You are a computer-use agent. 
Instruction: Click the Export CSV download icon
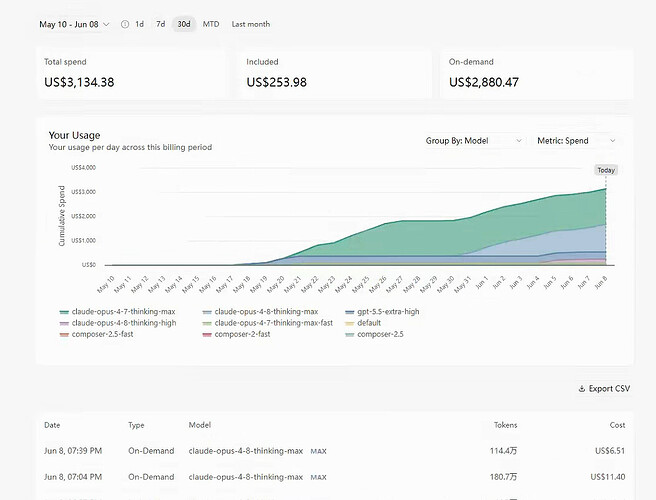582,389
